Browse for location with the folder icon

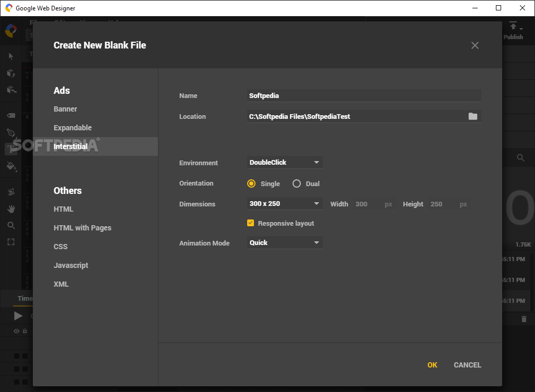click(x=472, y=116)
